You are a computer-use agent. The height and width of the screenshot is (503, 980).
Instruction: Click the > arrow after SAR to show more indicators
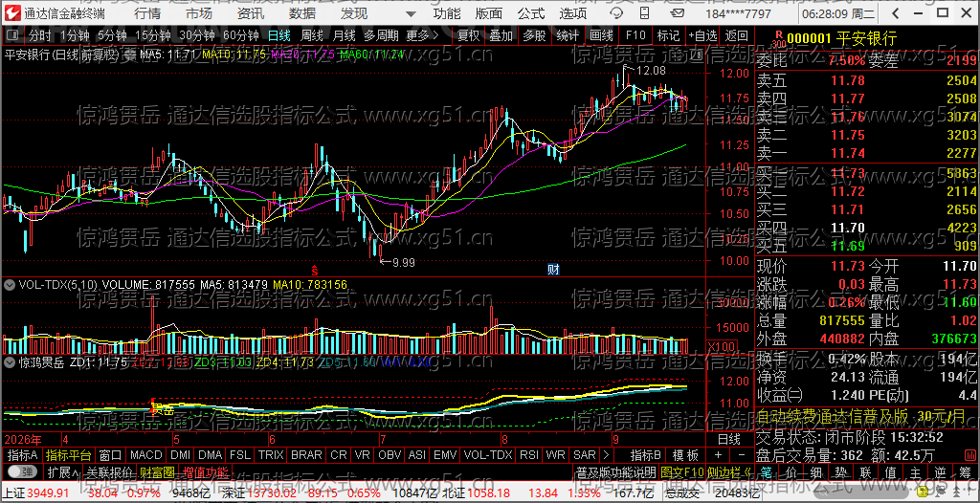(x=606, y=455)
